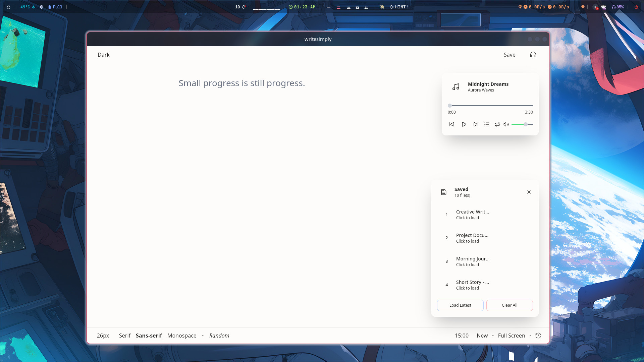Mute the player volume speaker icon
This screenshot has width=644, height=362.
(x=506, y=124)
